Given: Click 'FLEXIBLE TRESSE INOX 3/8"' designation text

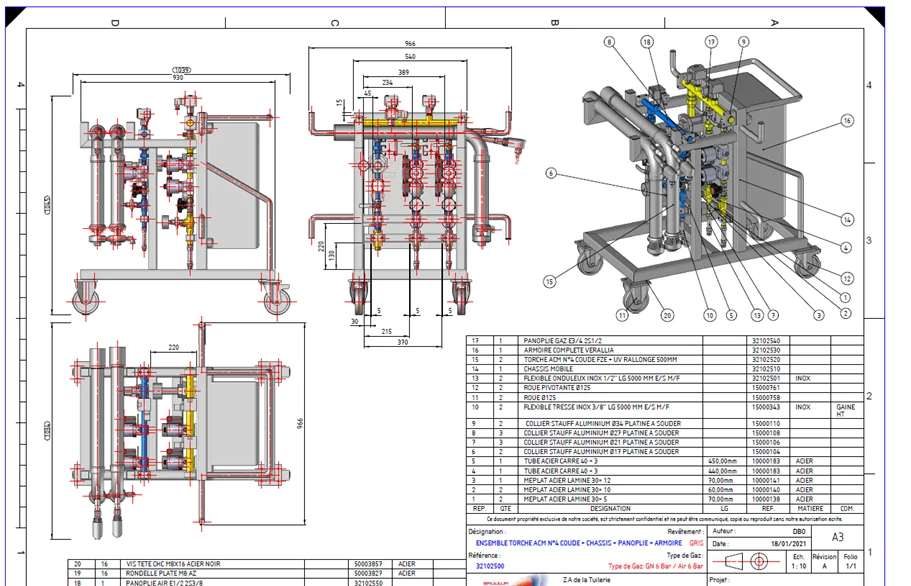Looking at the screenshot, I should (x=596, y=407).
